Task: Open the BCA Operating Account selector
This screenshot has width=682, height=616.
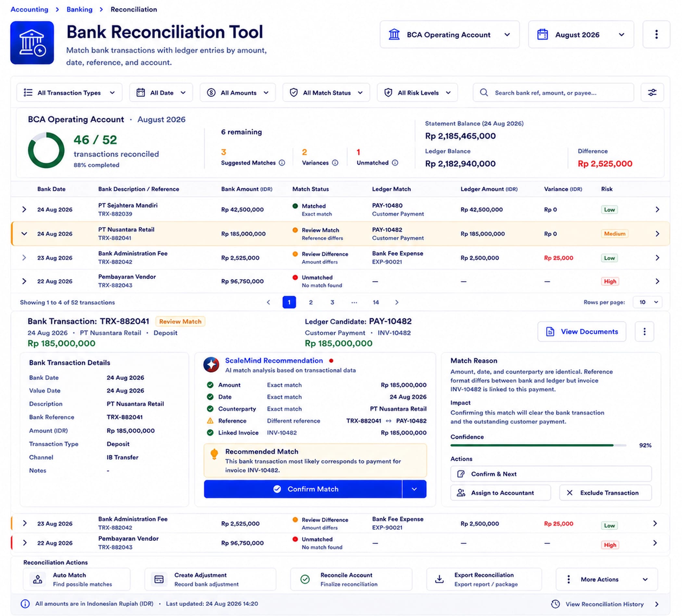Action: coord(449,34)
